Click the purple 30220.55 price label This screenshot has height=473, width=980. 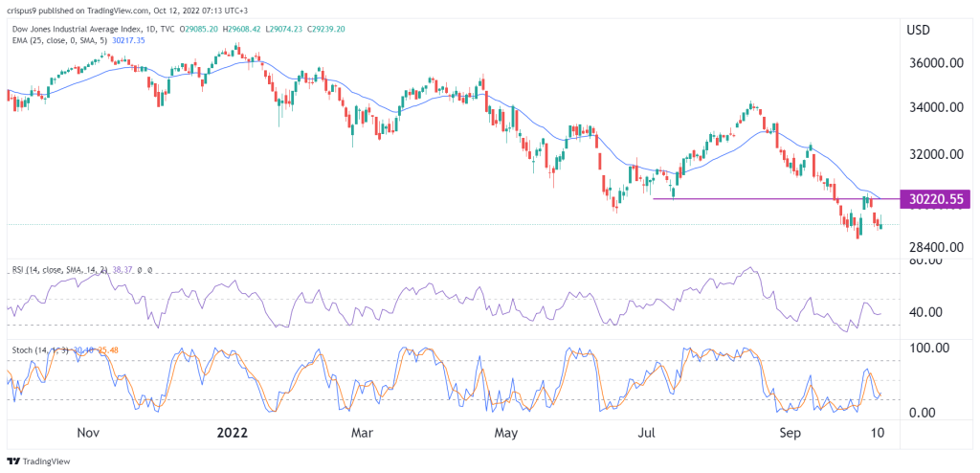click(x=934, y=199)
